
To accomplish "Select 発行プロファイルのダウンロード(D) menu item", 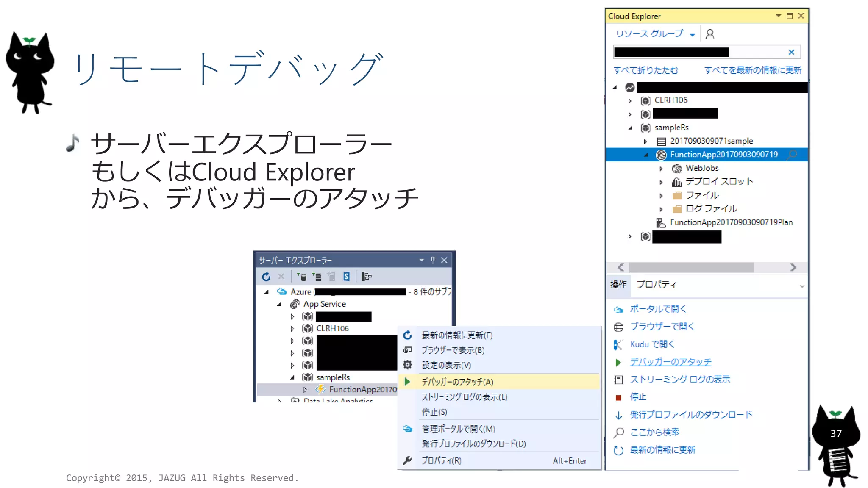I will click(x=499, y=444).
